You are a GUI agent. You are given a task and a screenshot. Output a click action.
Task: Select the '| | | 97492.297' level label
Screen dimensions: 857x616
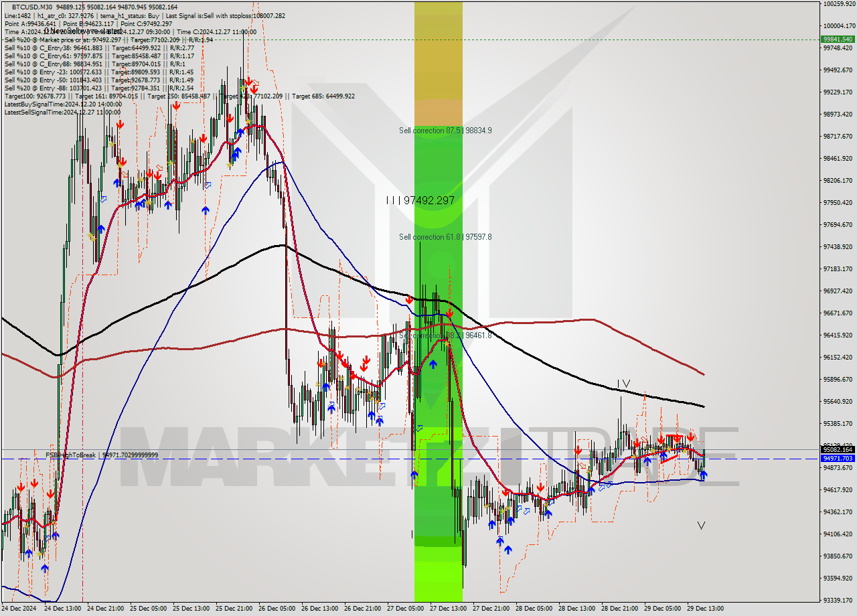coord(420,200)
